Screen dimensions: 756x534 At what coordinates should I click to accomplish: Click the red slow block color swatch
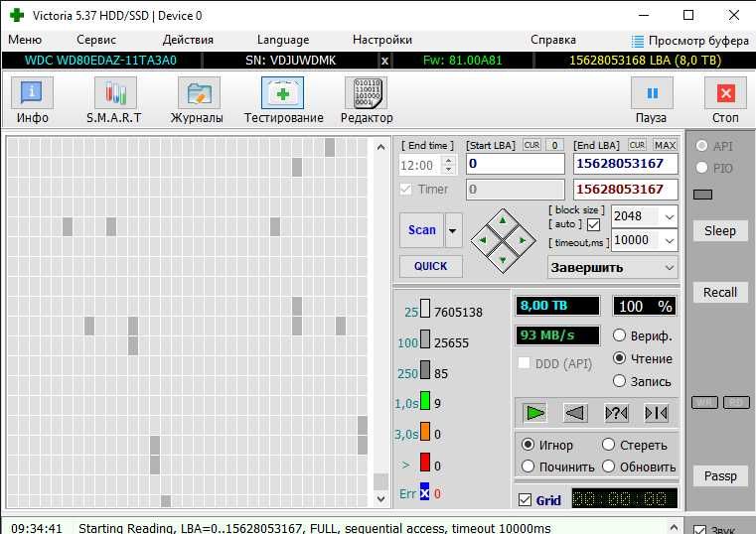(x=425, y=462)
